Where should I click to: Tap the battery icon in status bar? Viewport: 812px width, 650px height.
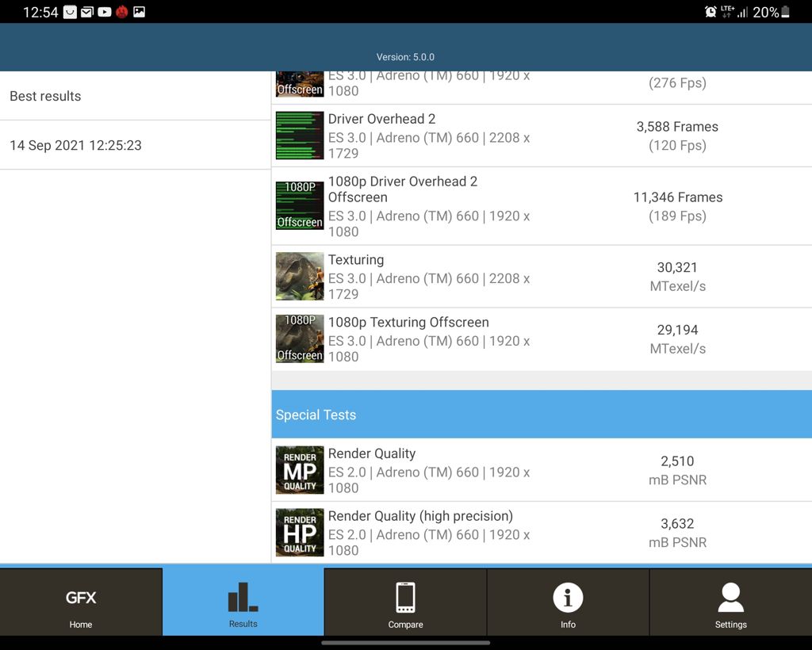click(x=786, y=12)
